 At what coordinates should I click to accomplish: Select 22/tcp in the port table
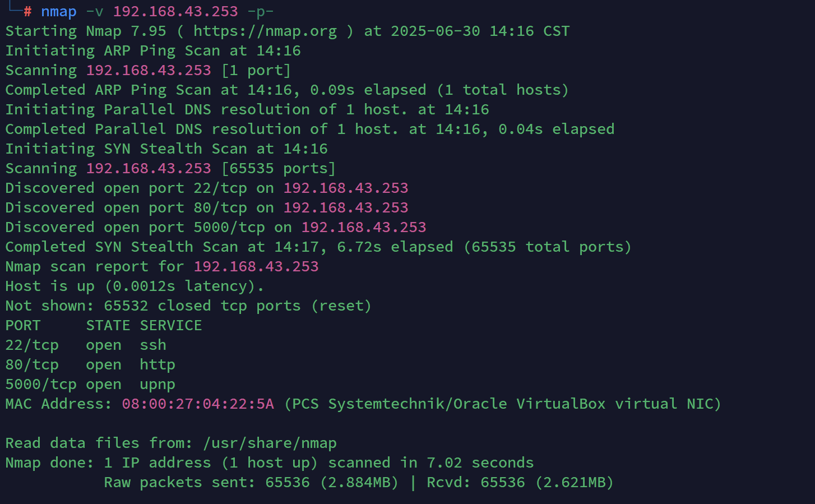pos(32,345)
